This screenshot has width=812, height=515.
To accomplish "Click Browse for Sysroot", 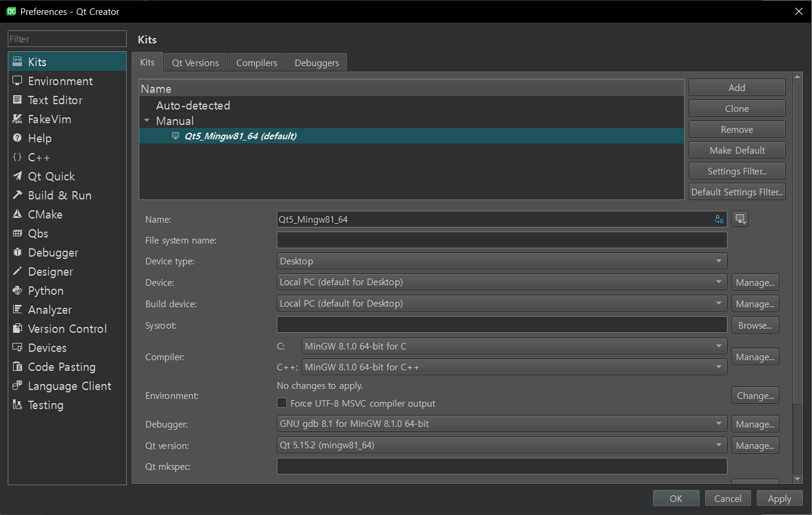I will (755, 325).
